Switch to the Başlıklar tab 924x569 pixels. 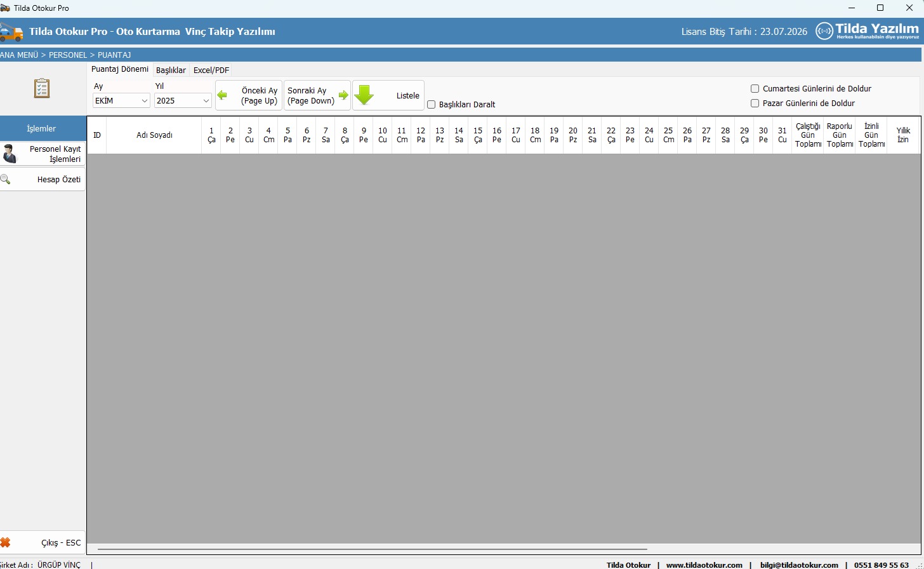[x=171, y=70]
